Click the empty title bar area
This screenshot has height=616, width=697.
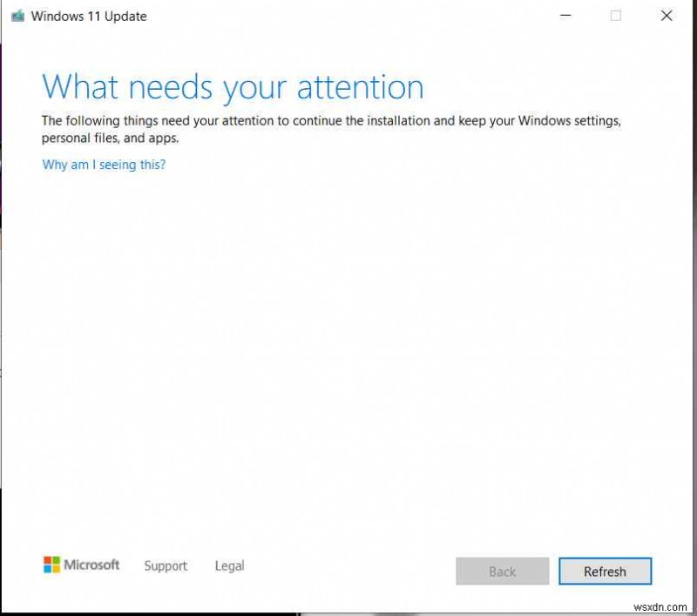click(x=348, y=15)
